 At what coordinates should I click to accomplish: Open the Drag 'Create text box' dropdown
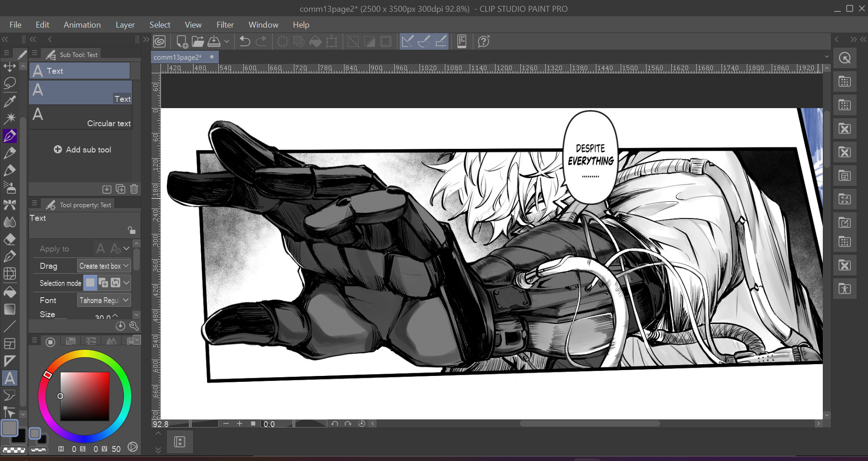(x=104, y=266)
